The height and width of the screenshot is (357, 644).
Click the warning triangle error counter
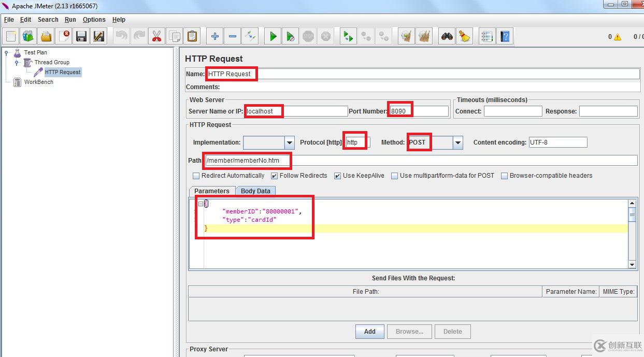617,37
